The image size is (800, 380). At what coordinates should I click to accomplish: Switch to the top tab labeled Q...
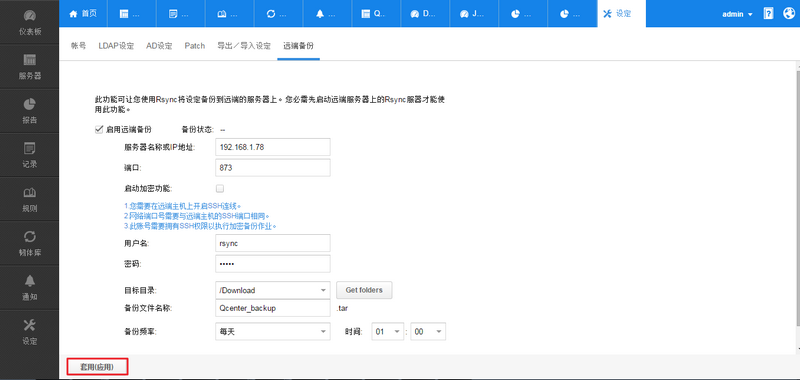click(376, 14)
